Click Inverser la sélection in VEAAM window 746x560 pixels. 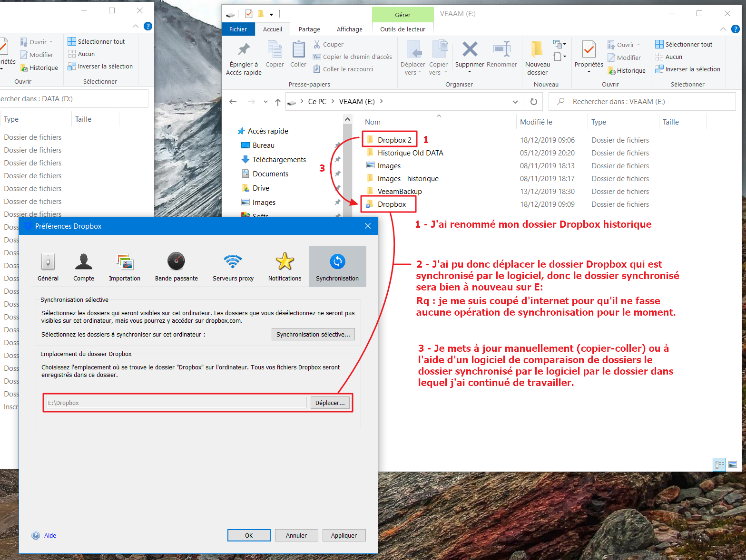tap(687, 69)
